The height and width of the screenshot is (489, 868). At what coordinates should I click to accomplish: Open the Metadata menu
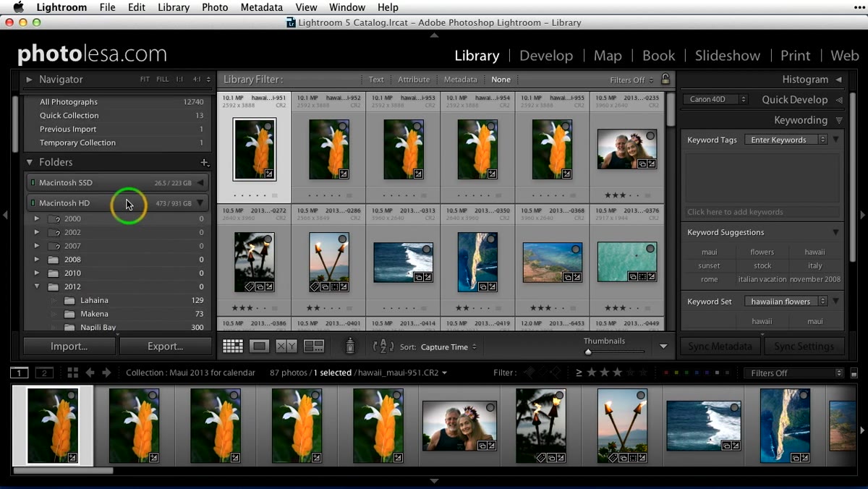coord(262,7)
